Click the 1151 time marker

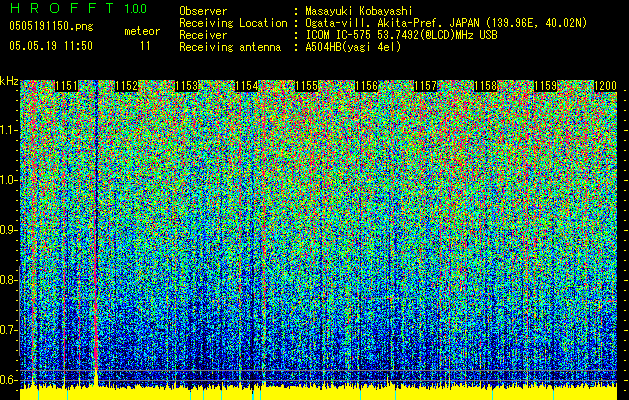pyautogui.click(x=68, y=87)
